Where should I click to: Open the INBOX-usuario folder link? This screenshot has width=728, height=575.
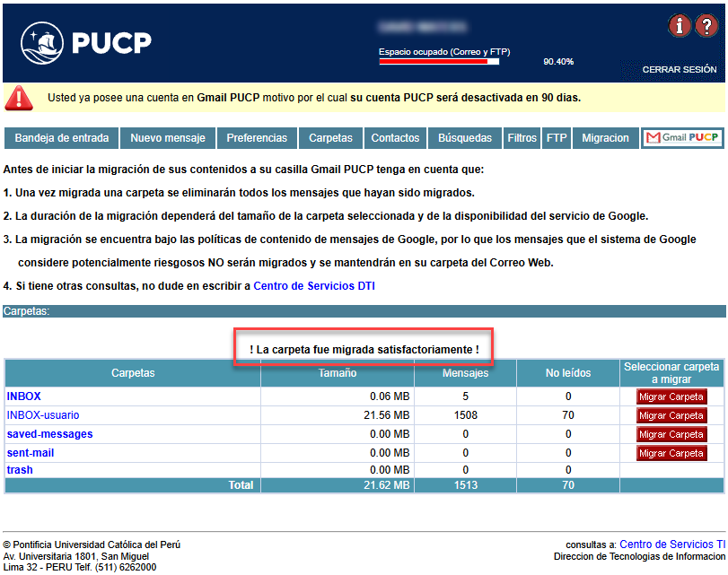coord(43,415)
